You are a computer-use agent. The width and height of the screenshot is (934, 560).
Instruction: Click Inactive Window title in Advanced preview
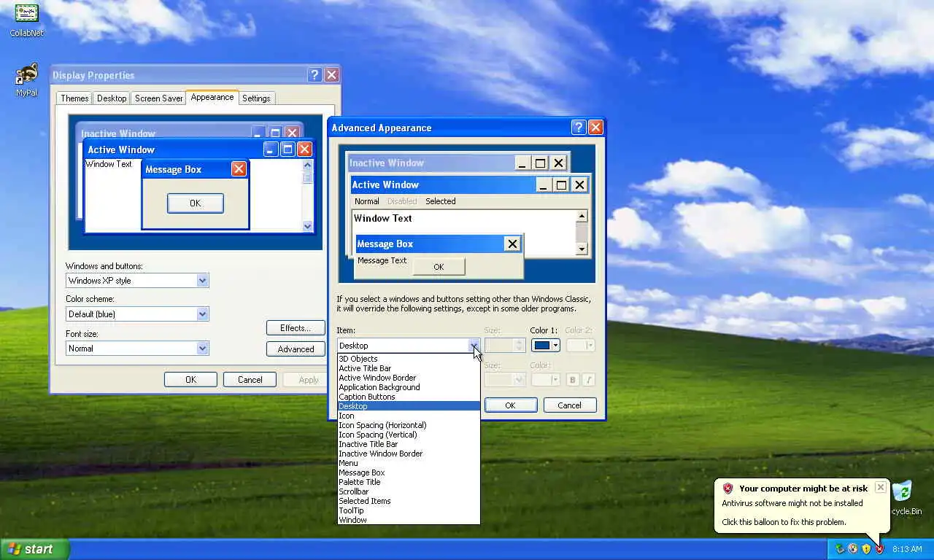386,163
